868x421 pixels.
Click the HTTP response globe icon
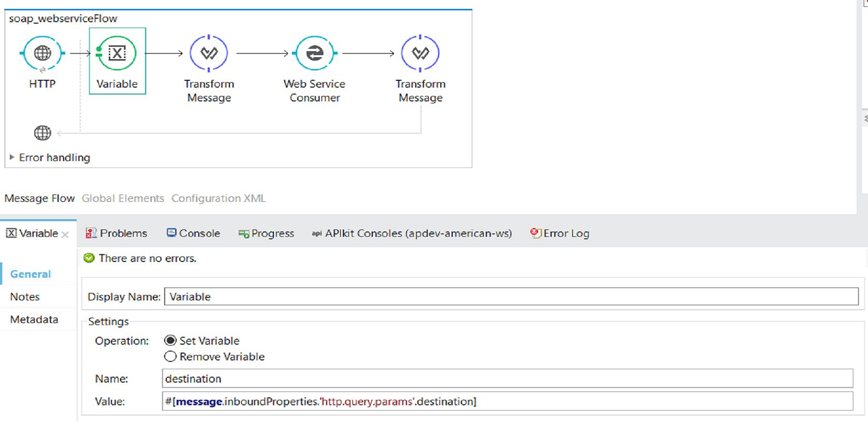[42, 133]
